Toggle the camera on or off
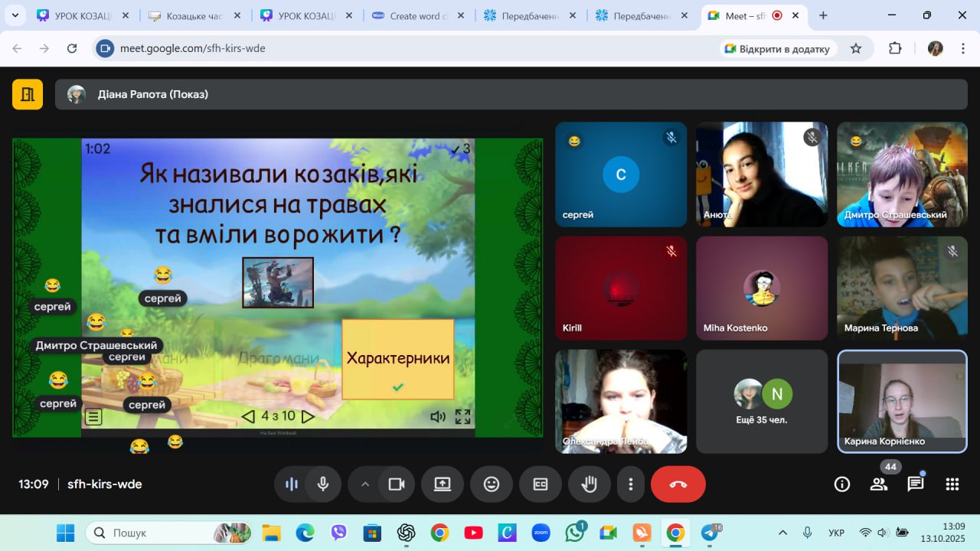Screen dimensions: 980x551 [x=396, y=484]
